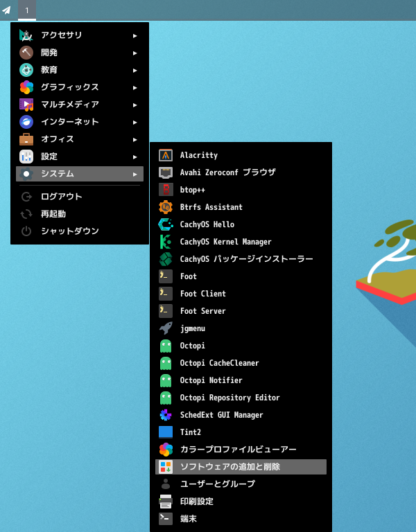The image size is (416, 532).
Task: Open the オフィス menu category
Action: (x=80, y=139)
